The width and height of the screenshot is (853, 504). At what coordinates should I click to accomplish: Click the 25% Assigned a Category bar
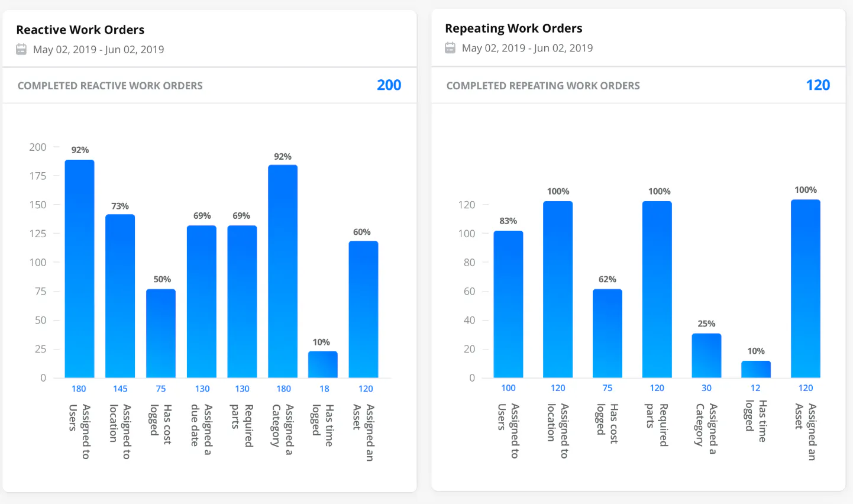pos(706,355)
